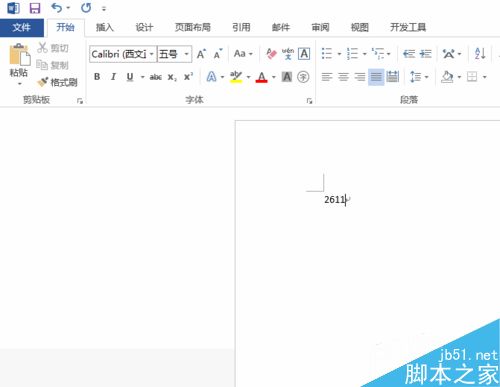Viewport: 500px width, 387px height.
Task: Click after the text 2611 in document
Action: 346,200
